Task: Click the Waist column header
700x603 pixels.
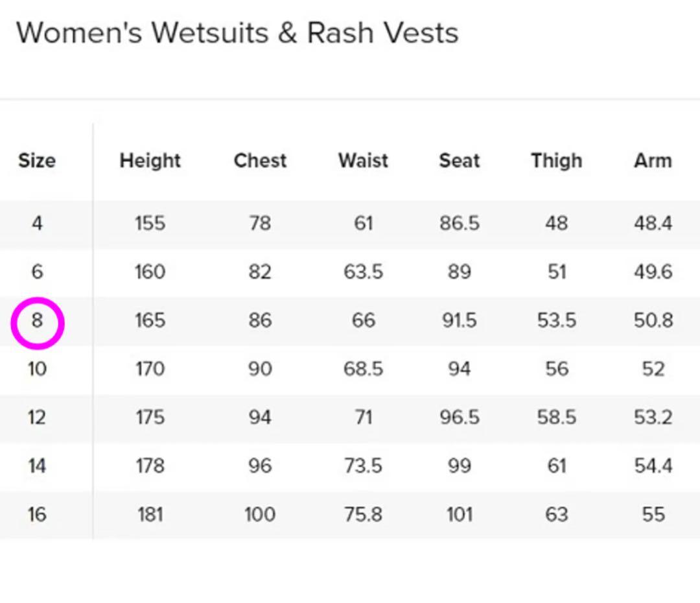Action: [363, 161]
